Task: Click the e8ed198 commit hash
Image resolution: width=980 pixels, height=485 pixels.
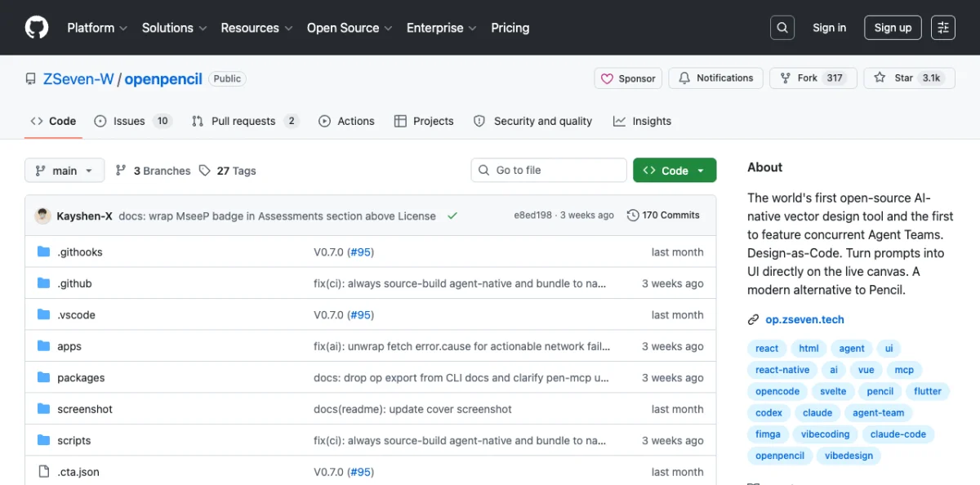Action: pyautogui.click(x=533, y=216)
